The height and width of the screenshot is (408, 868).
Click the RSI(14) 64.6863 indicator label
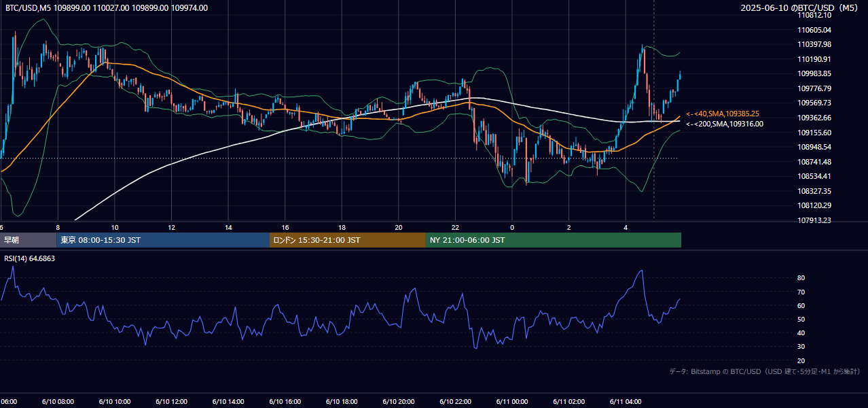(30, 258)
